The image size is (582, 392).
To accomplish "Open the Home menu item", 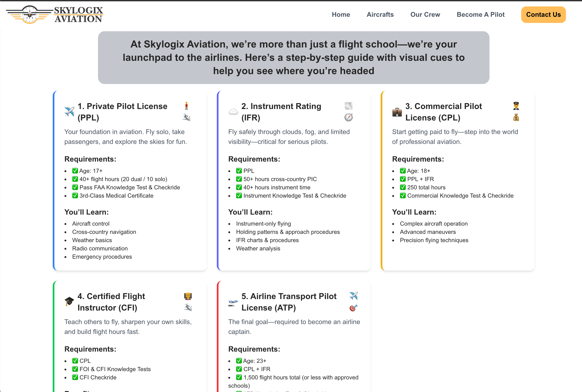I will [x=341, y=14].
